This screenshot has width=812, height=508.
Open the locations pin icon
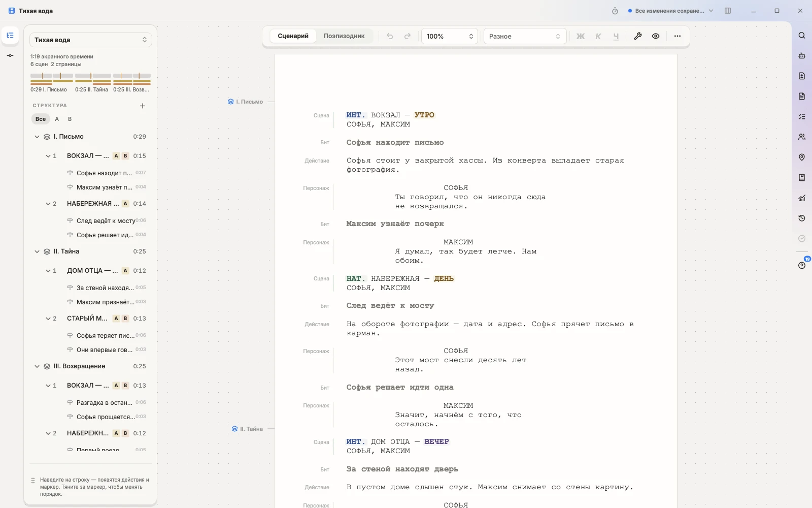[x=802, y=157]
